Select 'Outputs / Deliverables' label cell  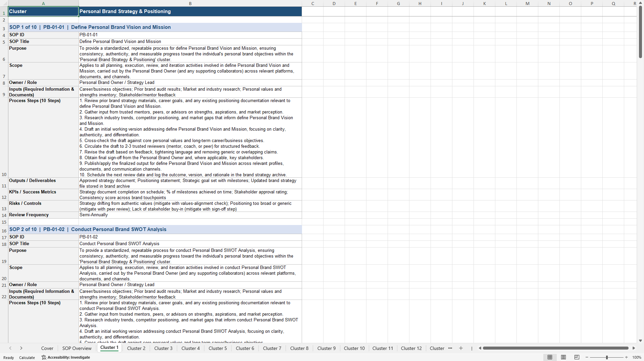tap(43, 183)
